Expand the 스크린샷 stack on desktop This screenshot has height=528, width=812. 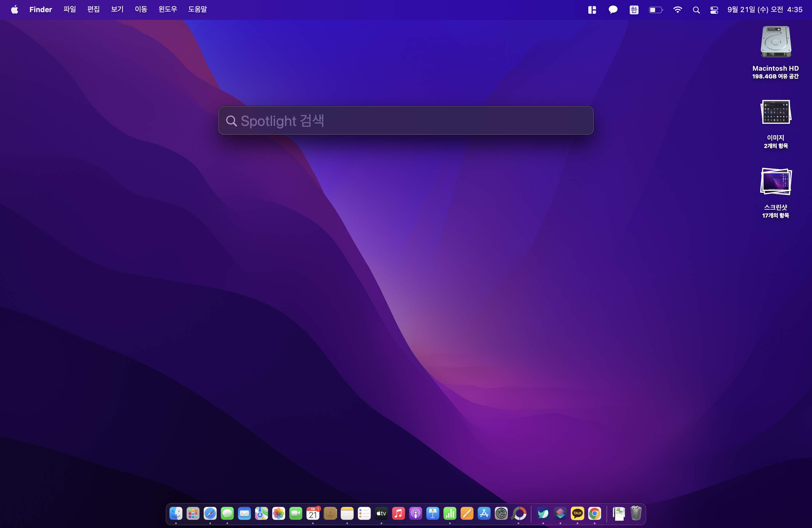pyautogui.click(x=776, y=182)
